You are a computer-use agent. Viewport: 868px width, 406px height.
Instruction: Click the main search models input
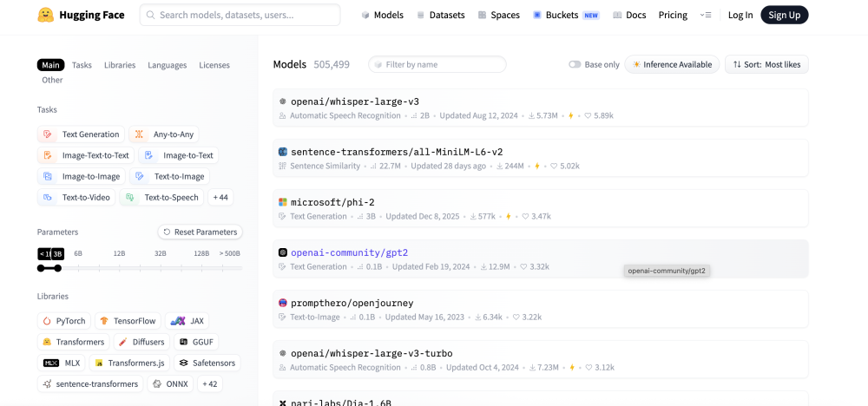pyautogui.click(x=240, y=15)
